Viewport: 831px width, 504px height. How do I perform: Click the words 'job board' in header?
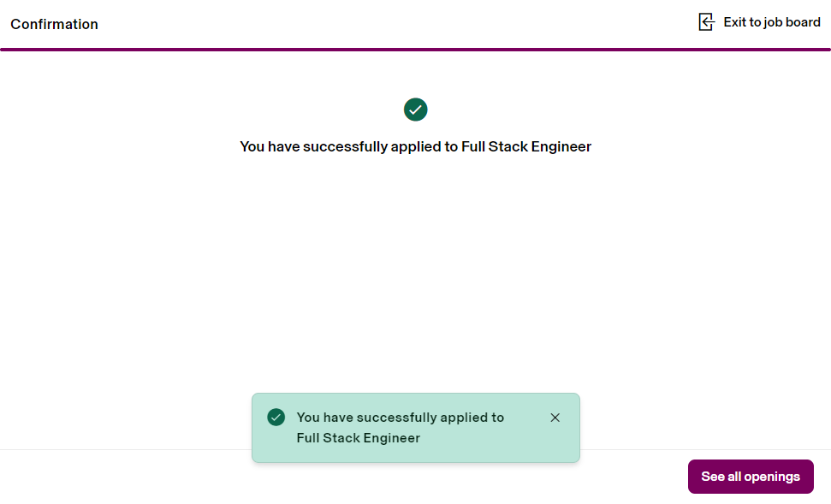click(x=792, y=22)
